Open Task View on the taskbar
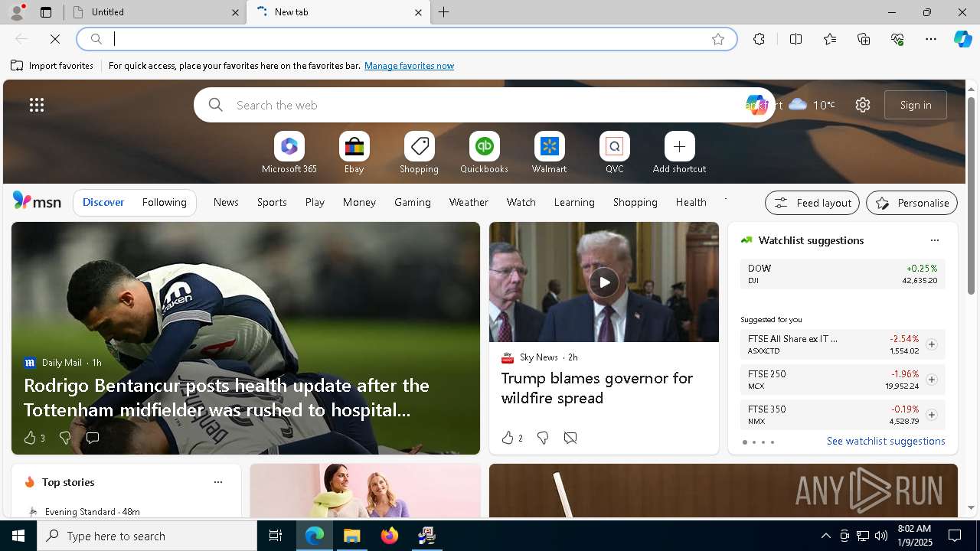Viewport: 980px width, 551px height. pos(276,536)
